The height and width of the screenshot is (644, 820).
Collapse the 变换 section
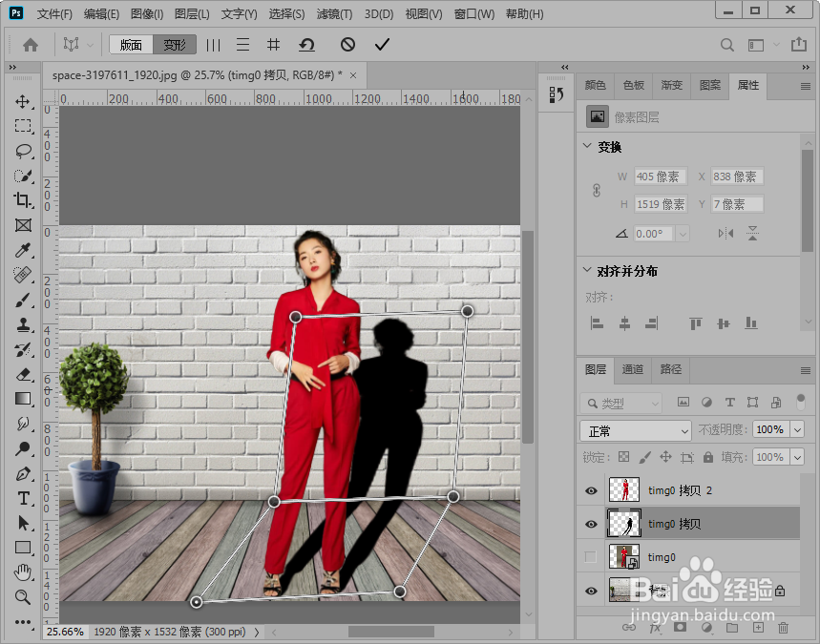pos(587,147)
